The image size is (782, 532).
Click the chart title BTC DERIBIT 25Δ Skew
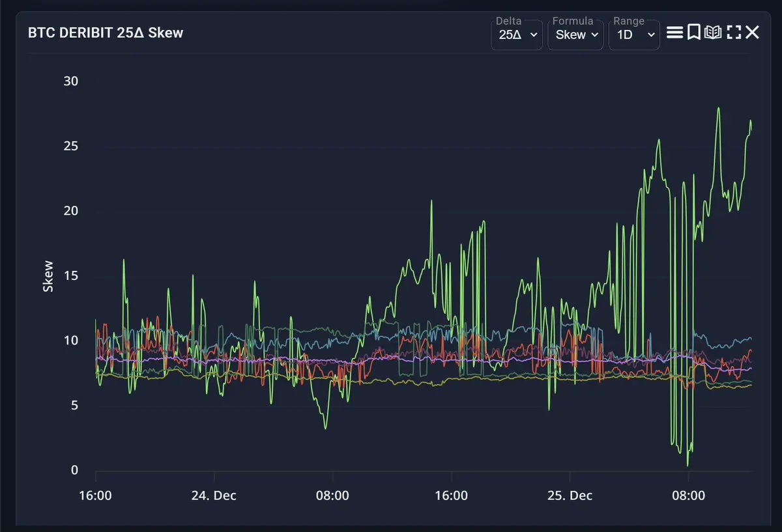pos(106,33)
